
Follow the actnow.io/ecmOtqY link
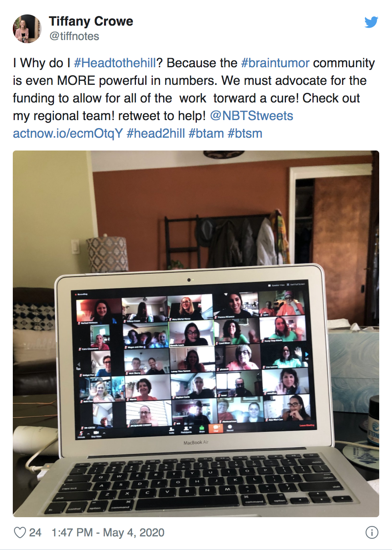pos(68,133)
